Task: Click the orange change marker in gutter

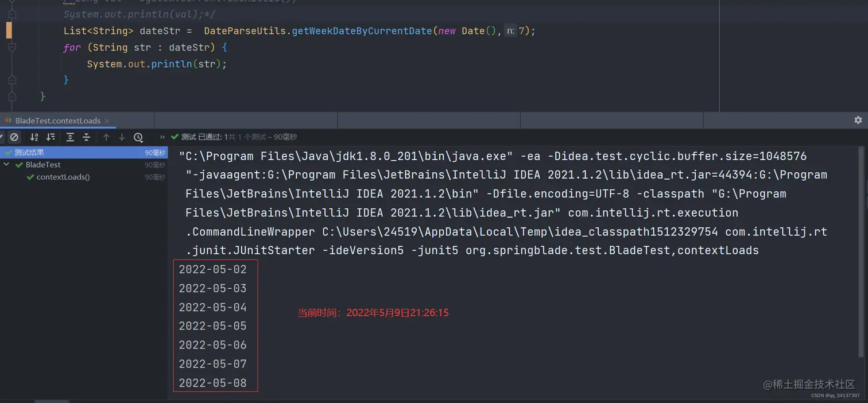Action: (9, 30)
